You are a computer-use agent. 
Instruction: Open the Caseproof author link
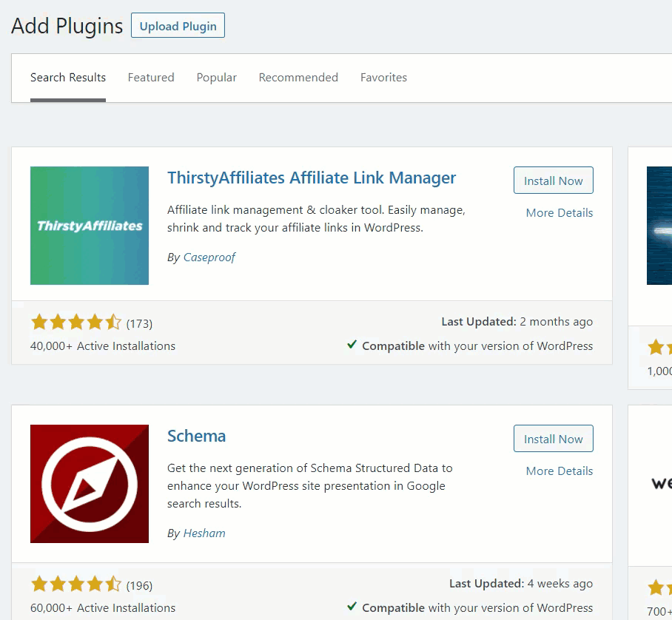[209, 257]
